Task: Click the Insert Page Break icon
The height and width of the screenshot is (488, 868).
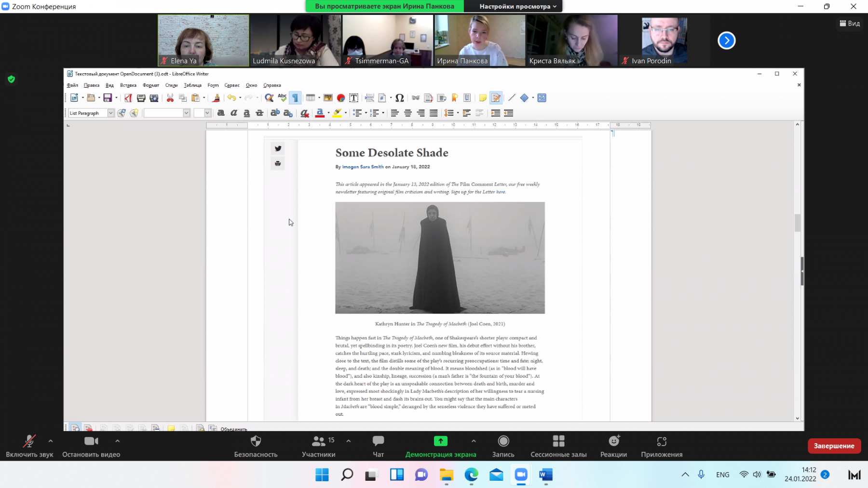Action: click(369, 98)
